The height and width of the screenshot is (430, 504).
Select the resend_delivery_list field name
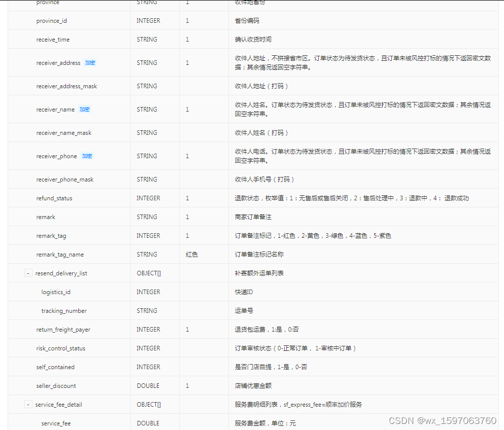pyautogui.click(x=61, y=273)
